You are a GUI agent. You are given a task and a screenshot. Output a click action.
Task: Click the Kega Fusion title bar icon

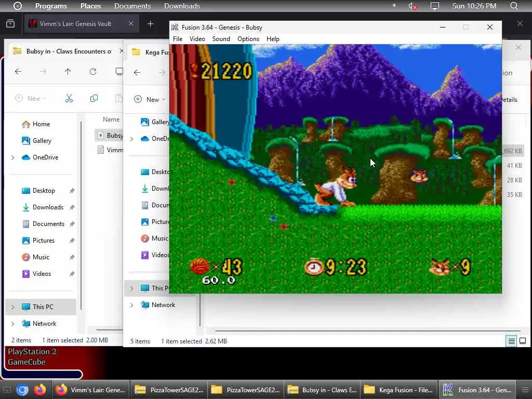click(x=175, y=27)
